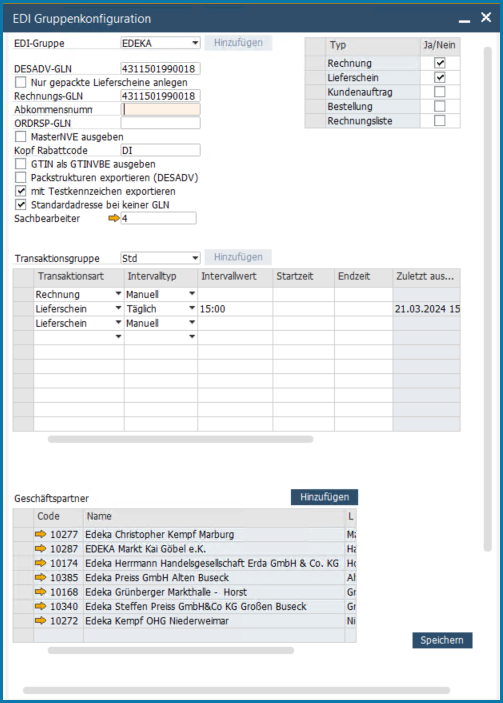
Task: Check the Kundenauftrag Ja/Nein box
Action: 440,92
